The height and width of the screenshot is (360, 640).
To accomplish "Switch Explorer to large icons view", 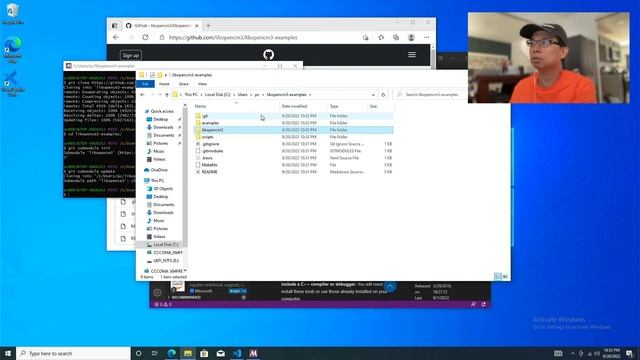I will pos(505,277).
